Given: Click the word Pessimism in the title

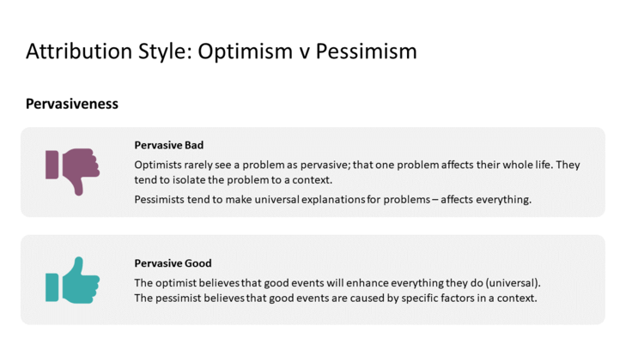Looking at the screenshot, I should click(x=366, y=51).
